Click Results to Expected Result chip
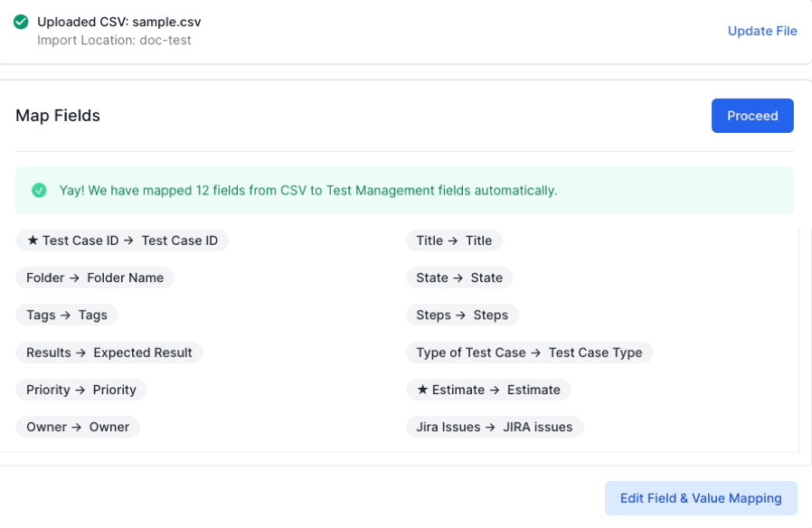The width and height of the screenshot is (812, 528). (x=109, y=353)
